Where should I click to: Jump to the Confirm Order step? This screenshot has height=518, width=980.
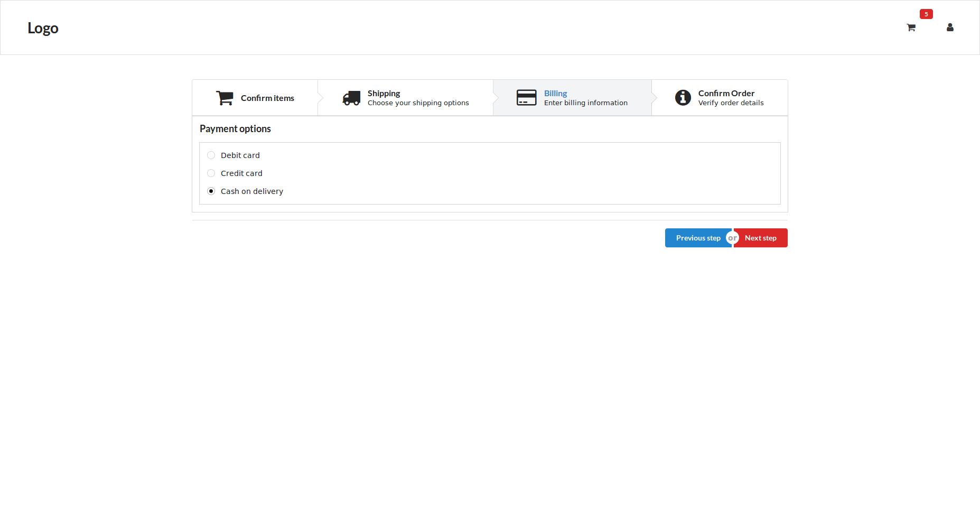(720, 98)
